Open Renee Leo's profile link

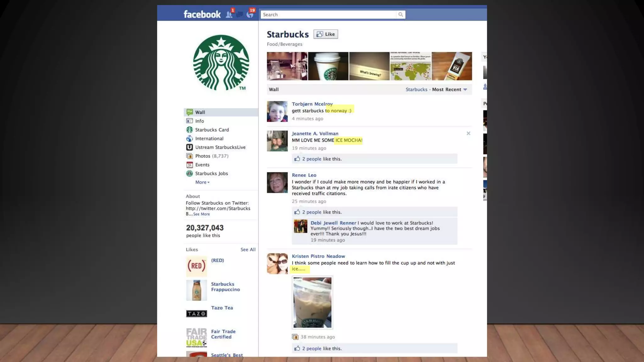[x=304, y=175]
